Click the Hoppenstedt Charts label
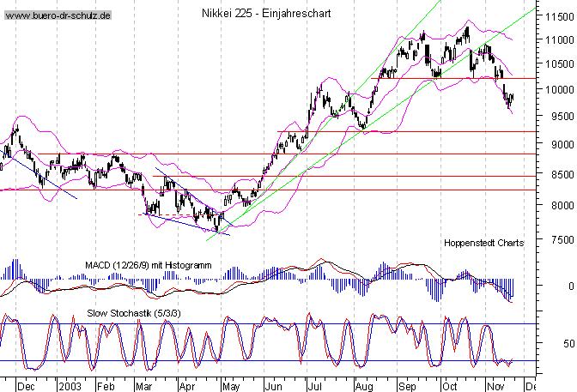 (483, 244)
